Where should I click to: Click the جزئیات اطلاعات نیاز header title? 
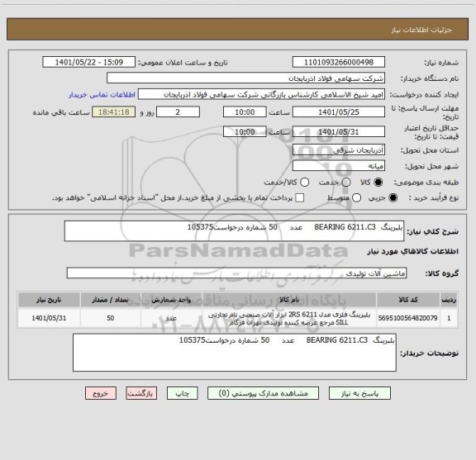pyautogui.click(x=421, y=30)
